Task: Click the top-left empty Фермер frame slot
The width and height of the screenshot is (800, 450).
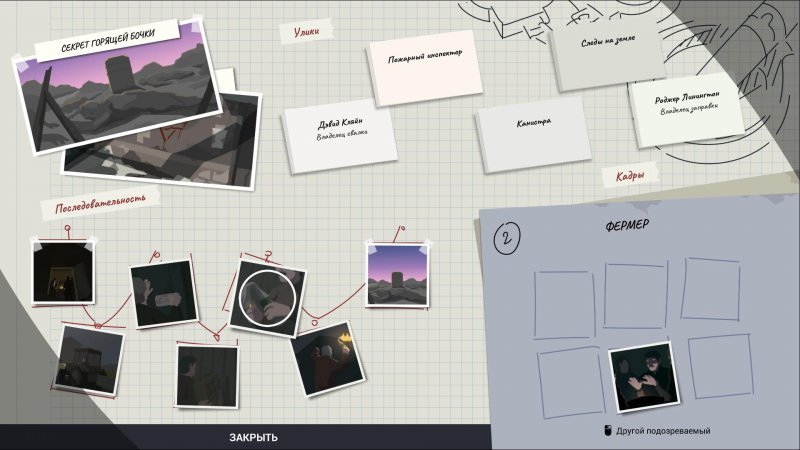Action: click(567, 297)
